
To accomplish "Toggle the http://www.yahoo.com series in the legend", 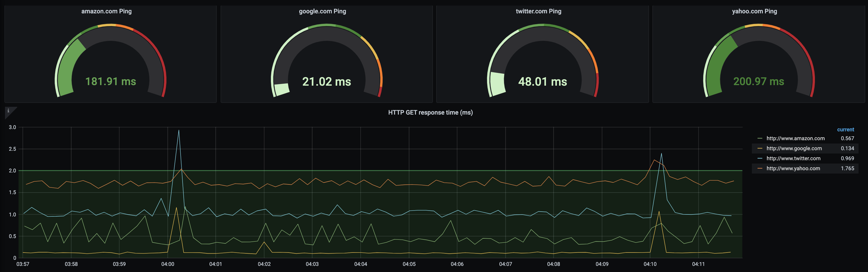I will tap(793, 168).
